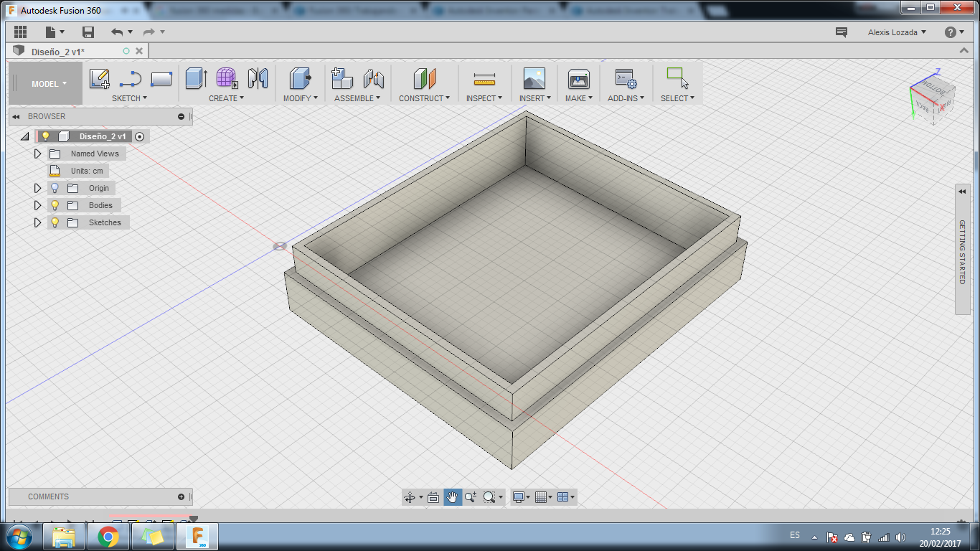
Task: Open the ASSEMBLE menu
Action: 357,98
